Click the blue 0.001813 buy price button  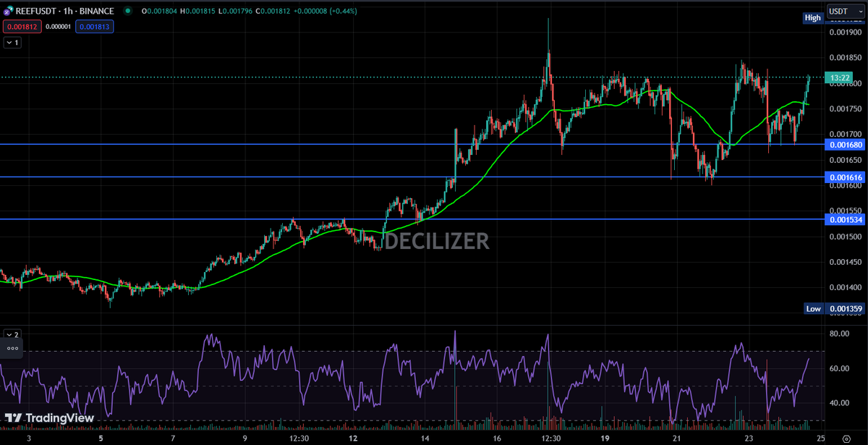tap(94, 26)
